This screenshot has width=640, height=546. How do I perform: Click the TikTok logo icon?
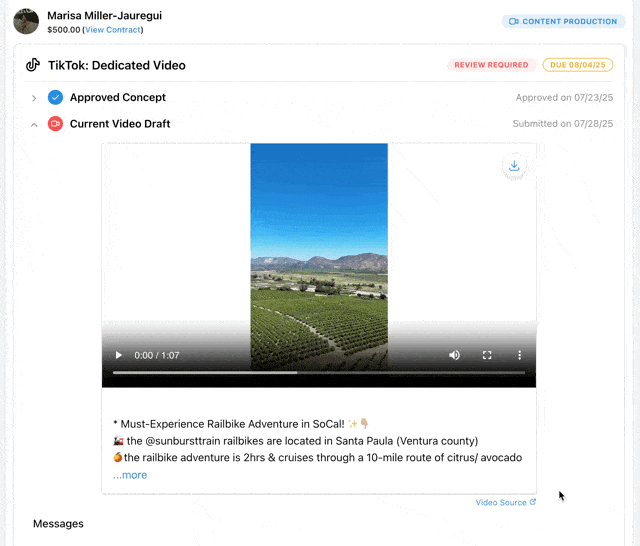click(33, 65)
